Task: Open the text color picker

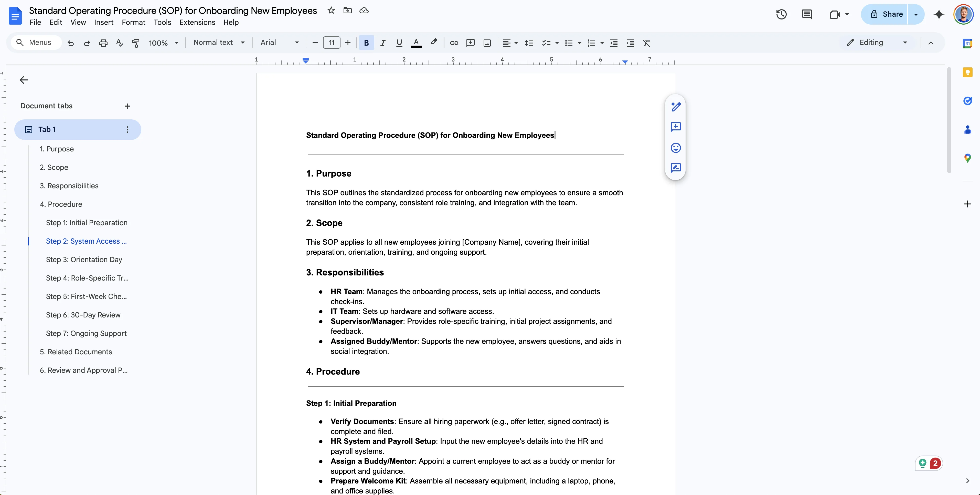Action: (416, 43)
